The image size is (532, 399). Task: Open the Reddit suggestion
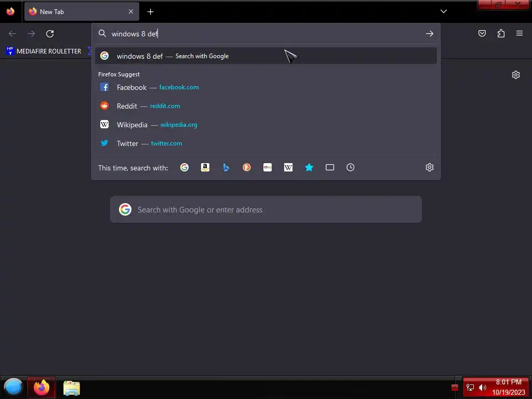[266, 106]
